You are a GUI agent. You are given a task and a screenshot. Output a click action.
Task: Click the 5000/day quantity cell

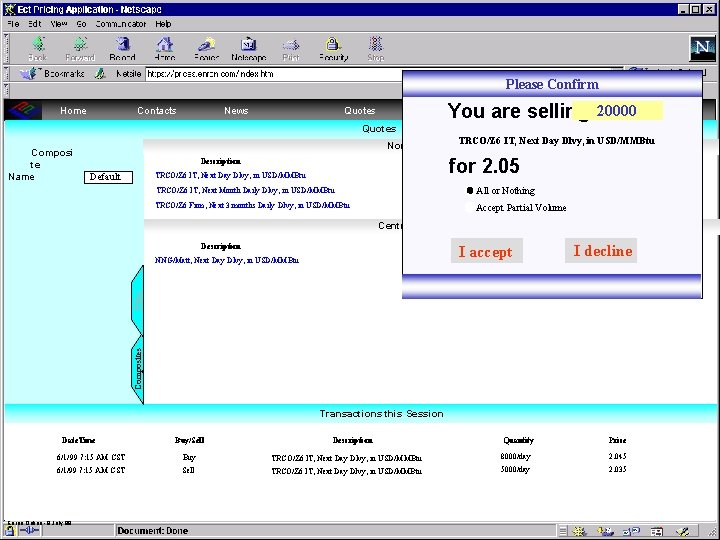point(515,469)
